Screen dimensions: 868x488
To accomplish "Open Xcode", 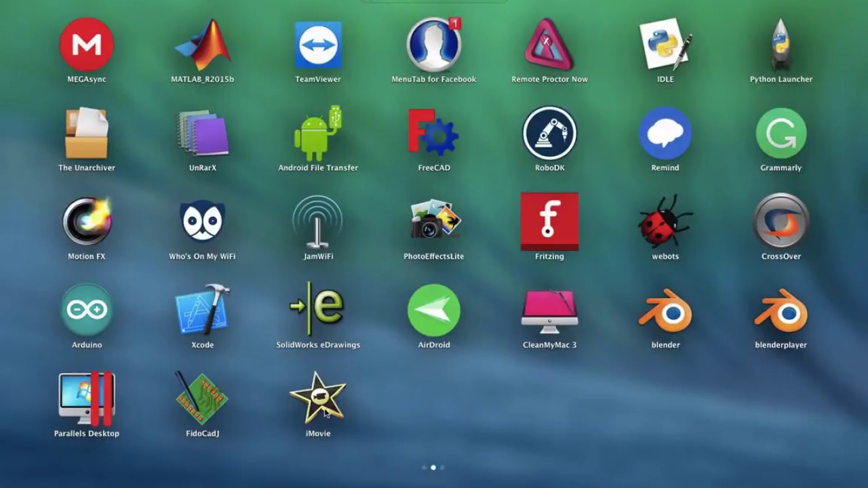I will click(202, 310).
